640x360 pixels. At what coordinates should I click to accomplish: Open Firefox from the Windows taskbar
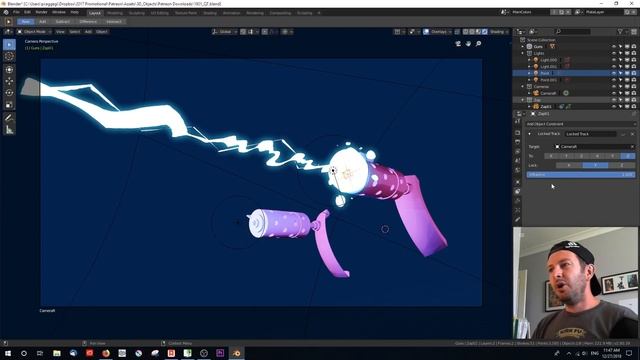(x=106, y=353)
